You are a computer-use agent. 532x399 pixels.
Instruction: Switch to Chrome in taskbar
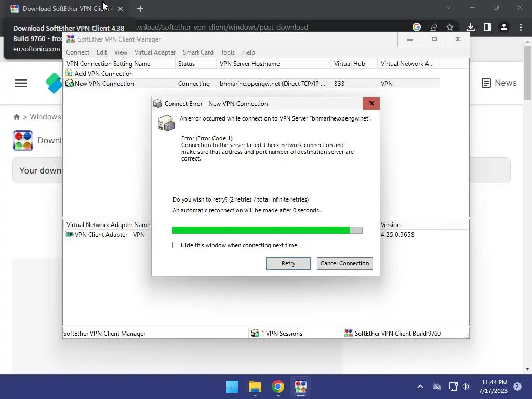click(278, 387)
